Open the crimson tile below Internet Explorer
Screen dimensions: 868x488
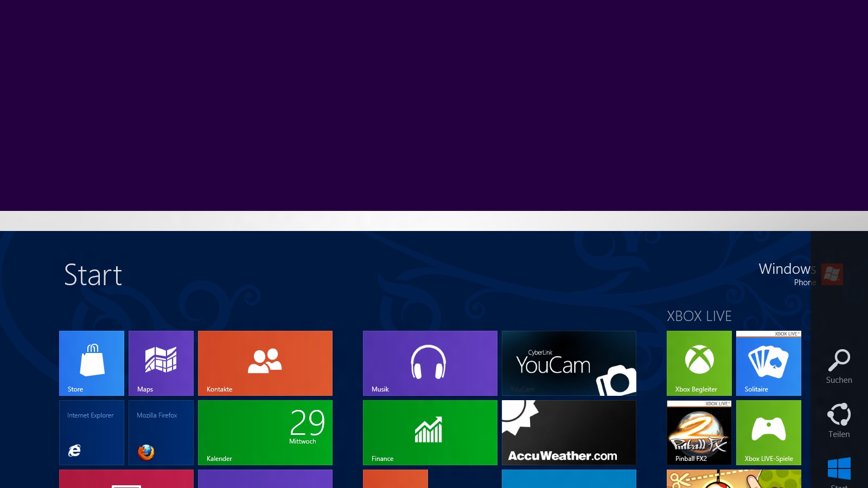tap(126, 479)
